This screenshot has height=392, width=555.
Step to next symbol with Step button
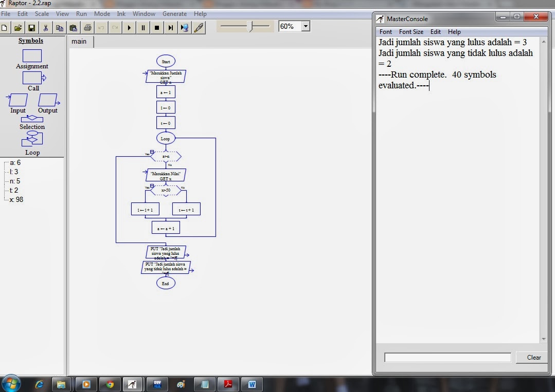pyautogui.click(x=171, y=28)
